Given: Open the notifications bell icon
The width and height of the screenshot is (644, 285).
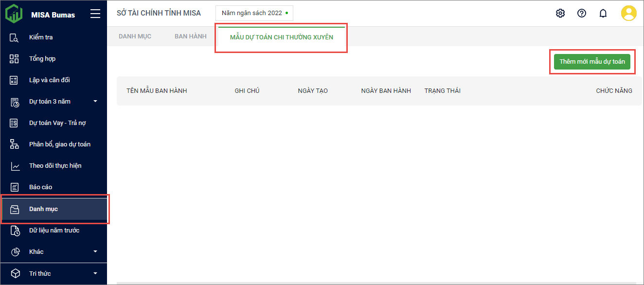Looking at the screenshot, I should (603, 13).
